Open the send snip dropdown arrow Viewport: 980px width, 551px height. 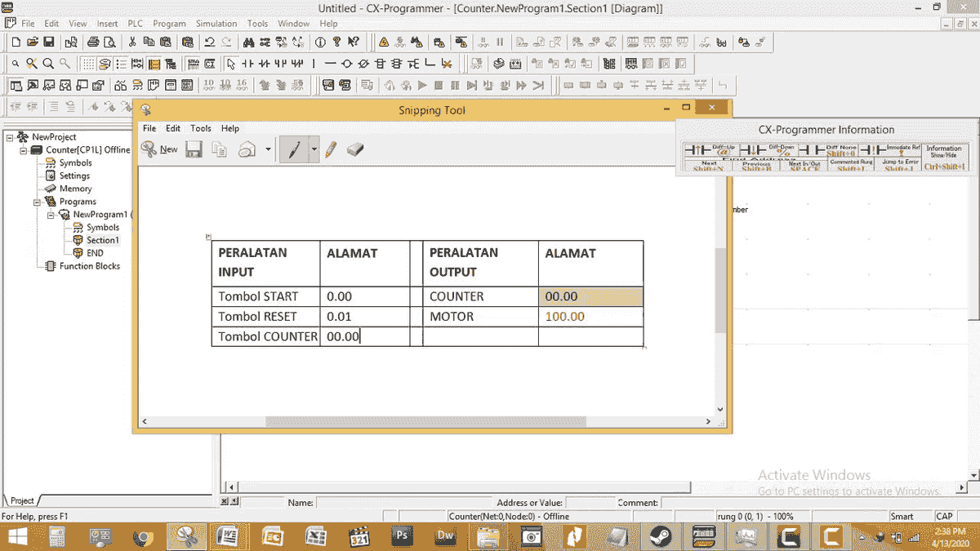pyautogui.click(x=268, y=149)
